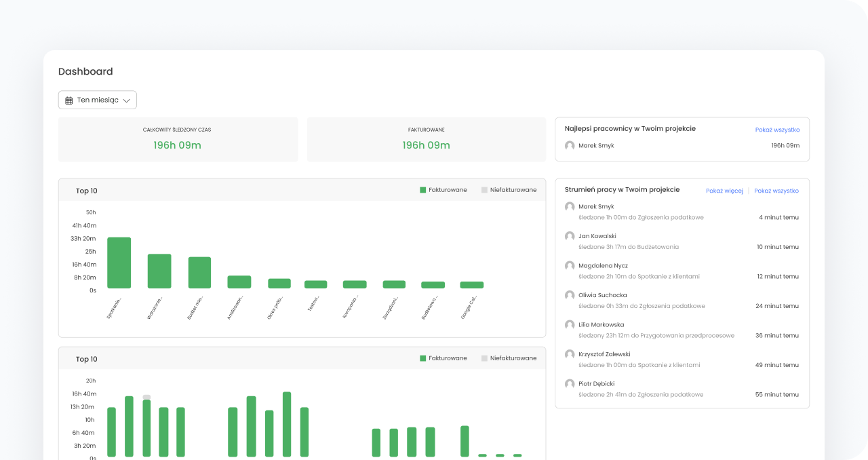The width and height of the screenshot is (868, 460).
Task: Click Oliwia Suchocka's avatar icon
Action: [x=570, y=295]
